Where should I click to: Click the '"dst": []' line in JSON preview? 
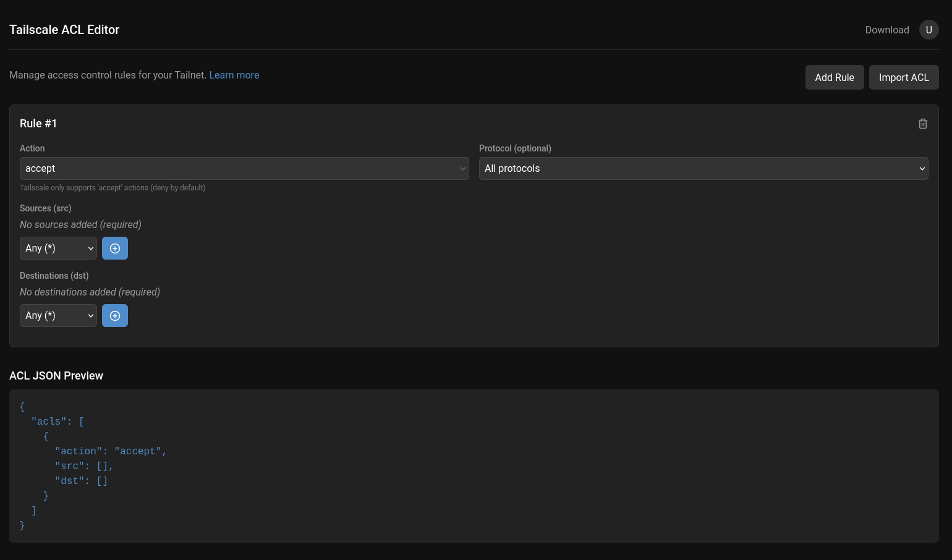(82, 481)
